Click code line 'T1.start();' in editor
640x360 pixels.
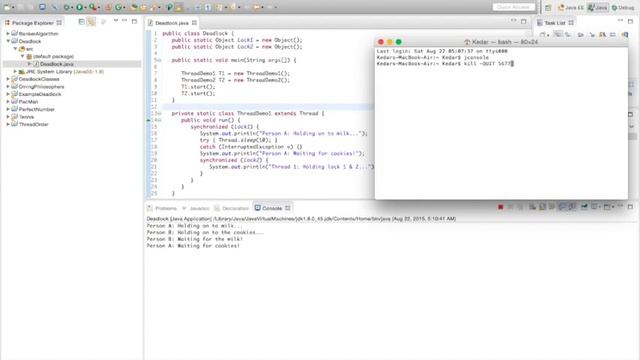tap(198, 87)
